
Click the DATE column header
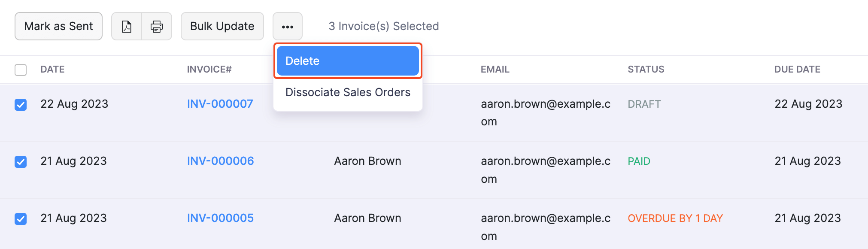point(52,69)
